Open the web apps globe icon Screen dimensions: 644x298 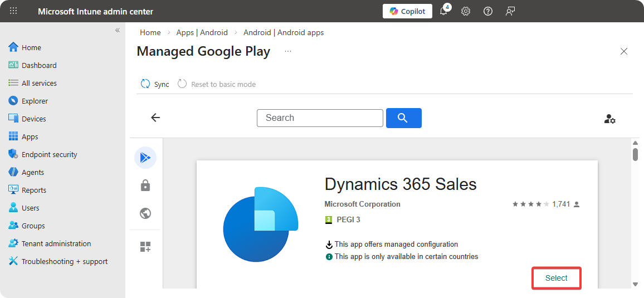(145, 213)
